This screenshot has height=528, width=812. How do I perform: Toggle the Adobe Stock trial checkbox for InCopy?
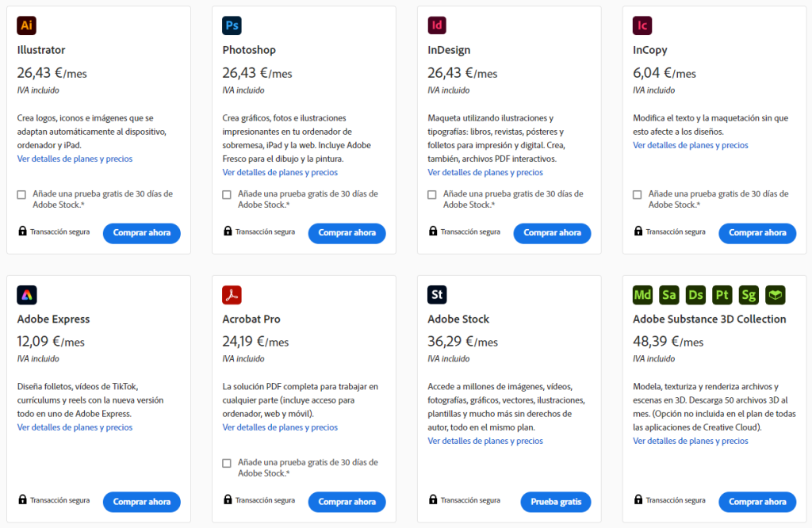[638, 194]
